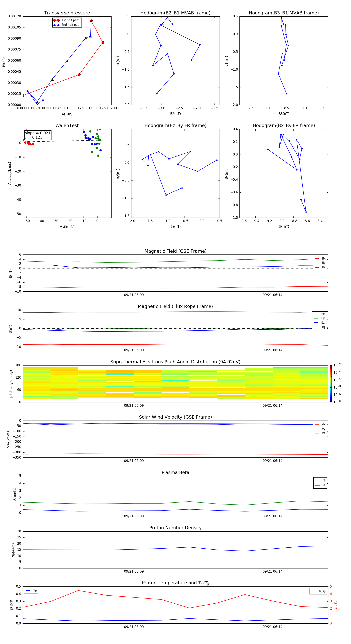The width and height of the screenshot is (351, 644).
Task: Click "09/21 06:09" tick under GSE magnetic field
Action: (x=134, y=295)
